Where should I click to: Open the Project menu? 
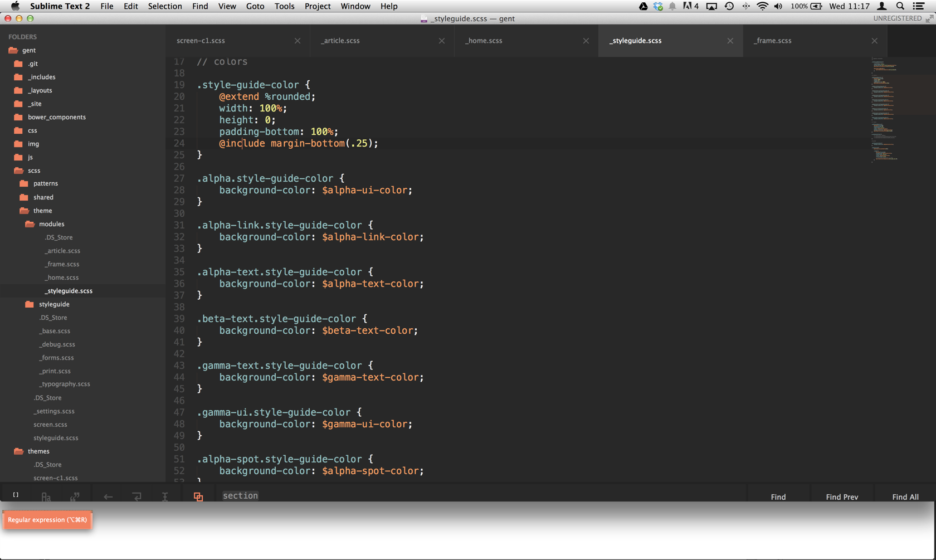pos(317,6)
